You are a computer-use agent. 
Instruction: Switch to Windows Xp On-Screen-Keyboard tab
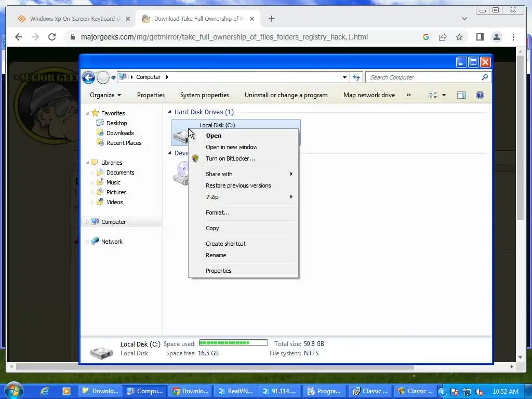click(x=74, y=19)
